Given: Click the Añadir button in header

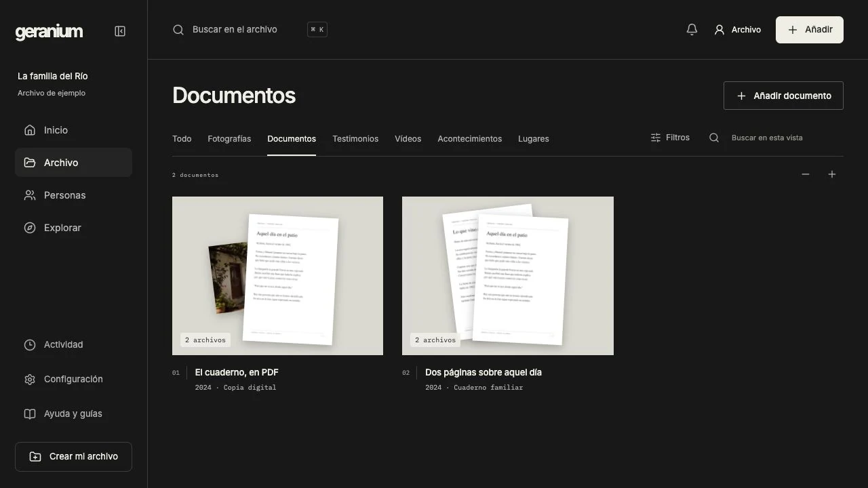Looking at the screenshot, I should tap(810, 30).
